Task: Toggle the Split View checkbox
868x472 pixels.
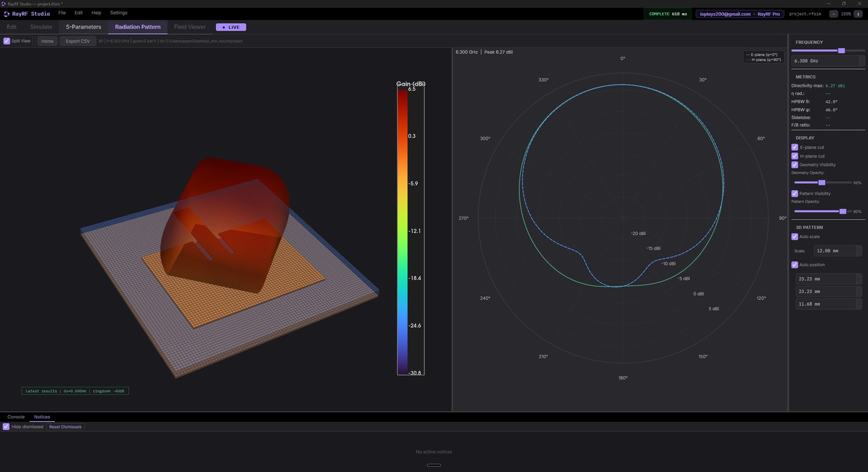Action: (x=7, y=41)
